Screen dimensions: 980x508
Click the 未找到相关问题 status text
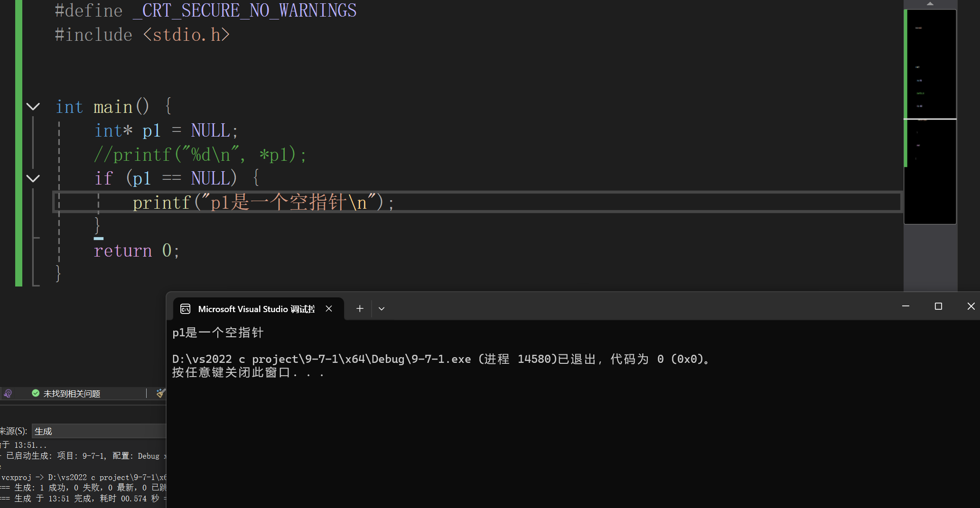click(72, 394)
